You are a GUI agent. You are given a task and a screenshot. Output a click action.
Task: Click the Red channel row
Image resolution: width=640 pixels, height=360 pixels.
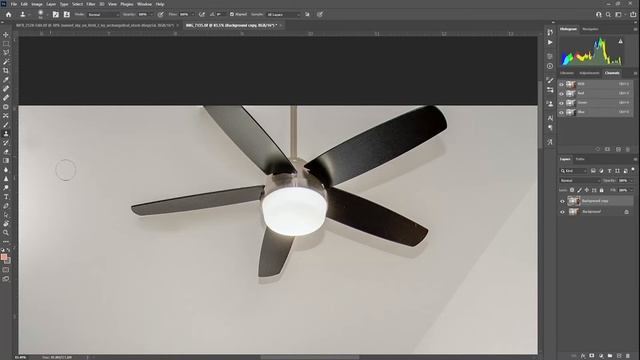[595, 93]
